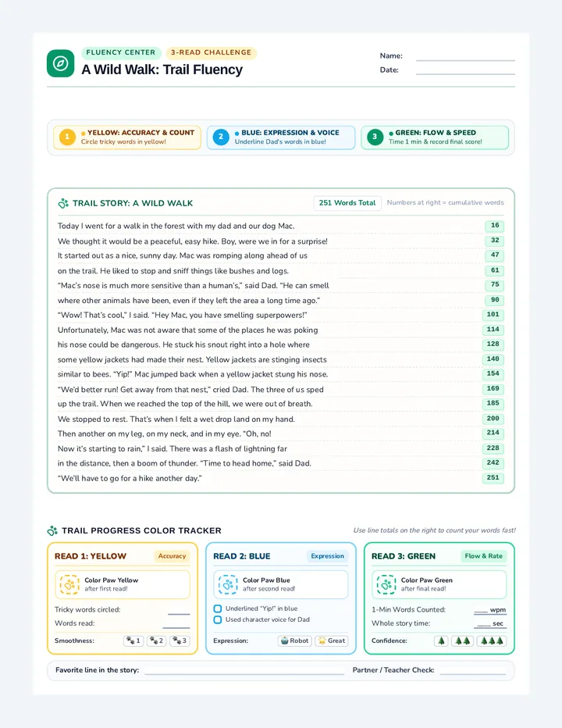Image resolution: width=562 pixels, height=728 pixels.
Task: Click cumulative word count 32
Action: [495, 241]
